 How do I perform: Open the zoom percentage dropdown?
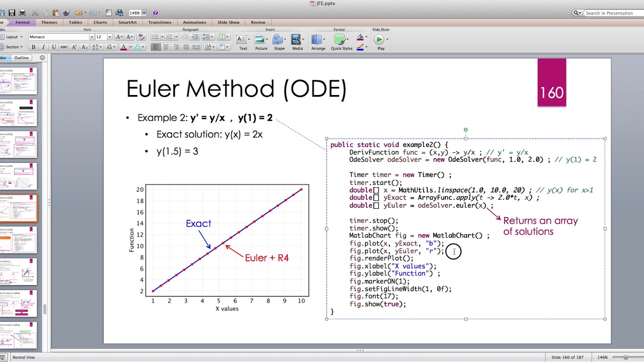click(x=144, y=13)
